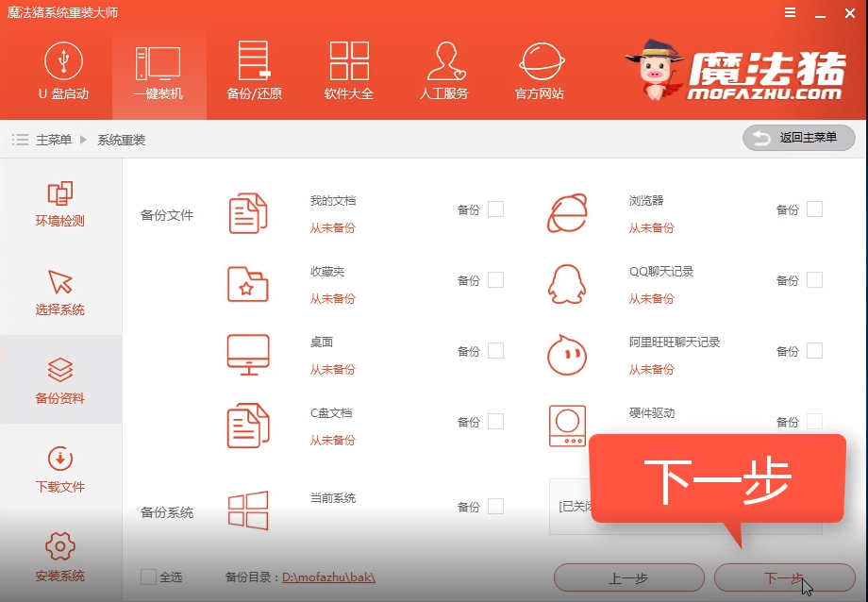Click the QQ聊天记录 penguin icon
Image resolution: width=868 pixels, height=602 pixels.
[x=566, y=282]
